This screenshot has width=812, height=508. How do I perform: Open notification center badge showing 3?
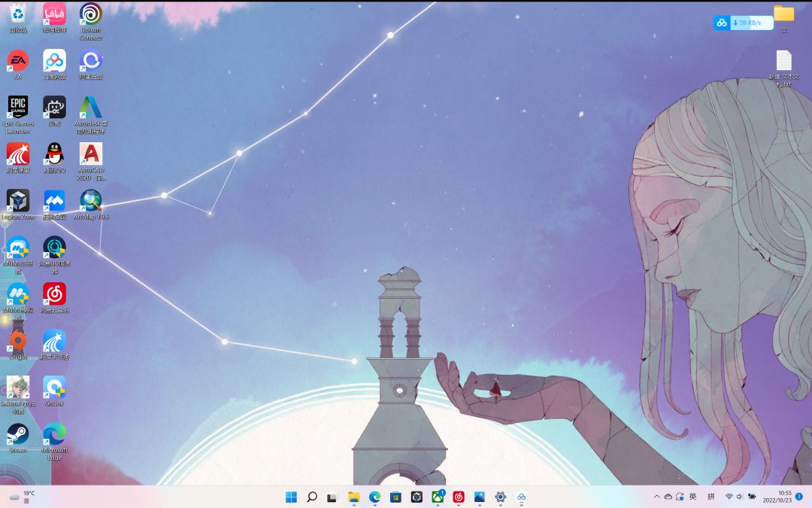point(799,497)
